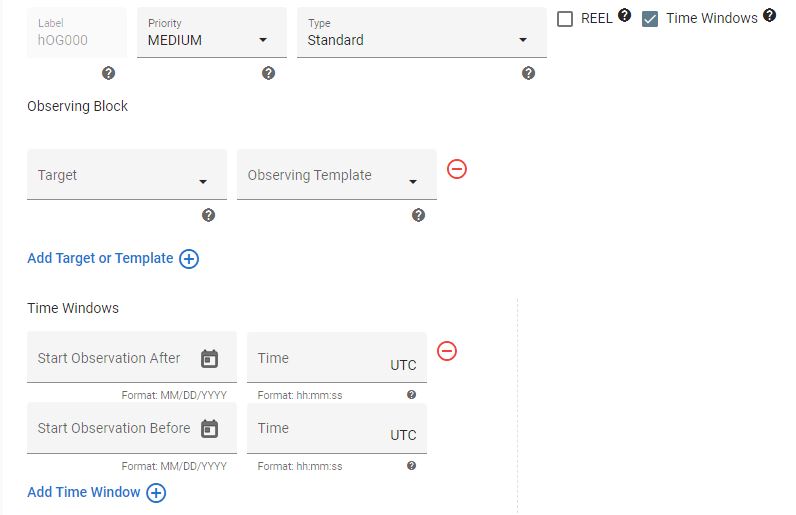The width and height of the screenshot is (796, 515).
Task: Expand the Type dropdown showing Standard
Action: [422, 33]
